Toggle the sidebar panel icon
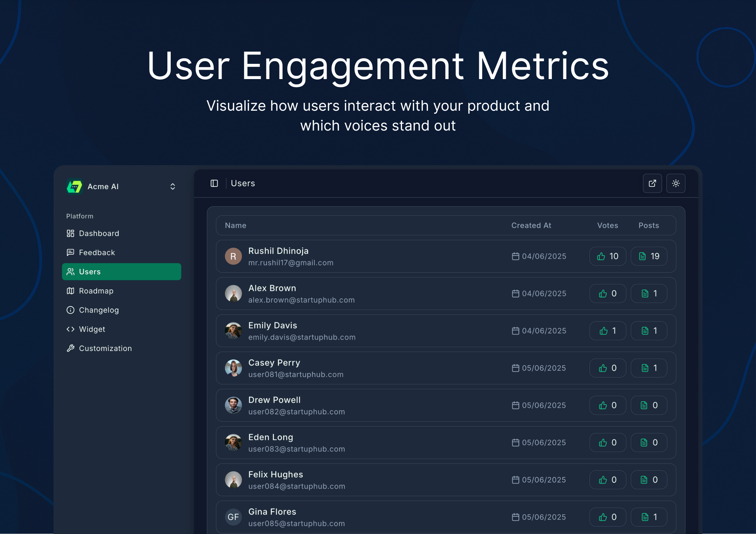The height and width of the screenshot is (534, 756). 214,183
